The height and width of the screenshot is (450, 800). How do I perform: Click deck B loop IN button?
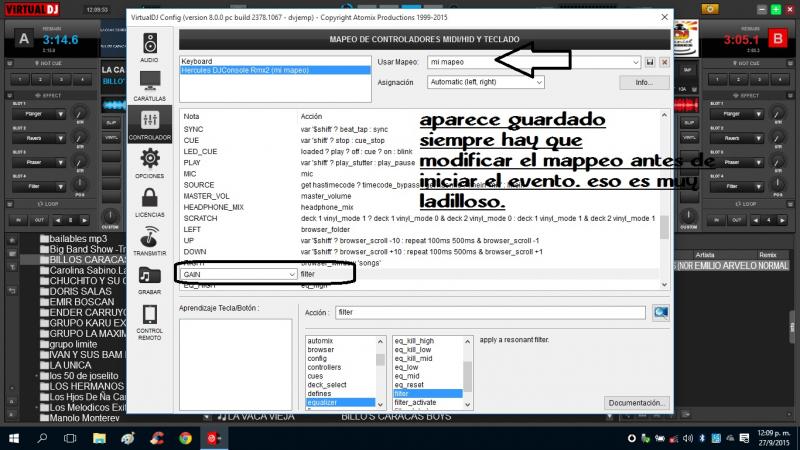(x=716, y=220)
